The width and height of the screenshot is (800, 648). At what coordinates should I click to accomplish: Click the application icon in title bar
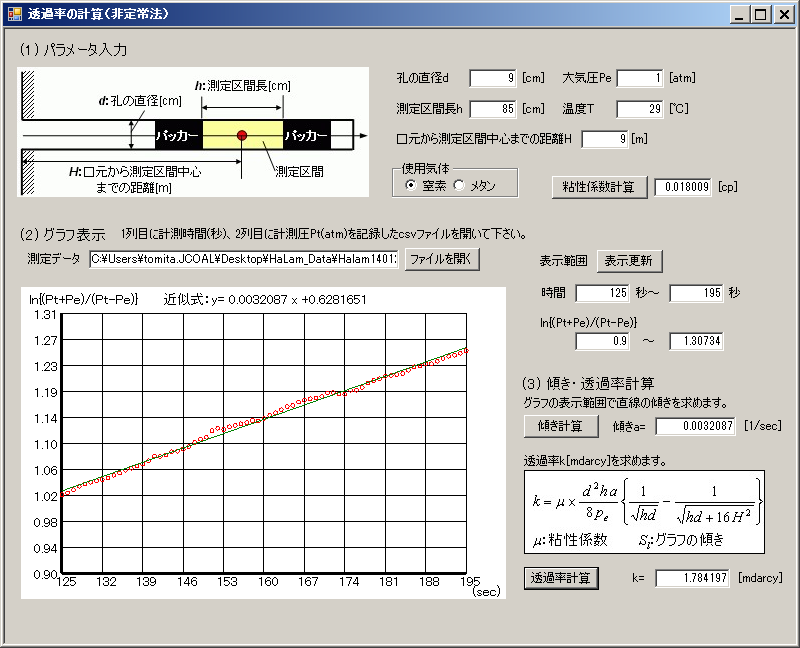[x=15, y=15]
